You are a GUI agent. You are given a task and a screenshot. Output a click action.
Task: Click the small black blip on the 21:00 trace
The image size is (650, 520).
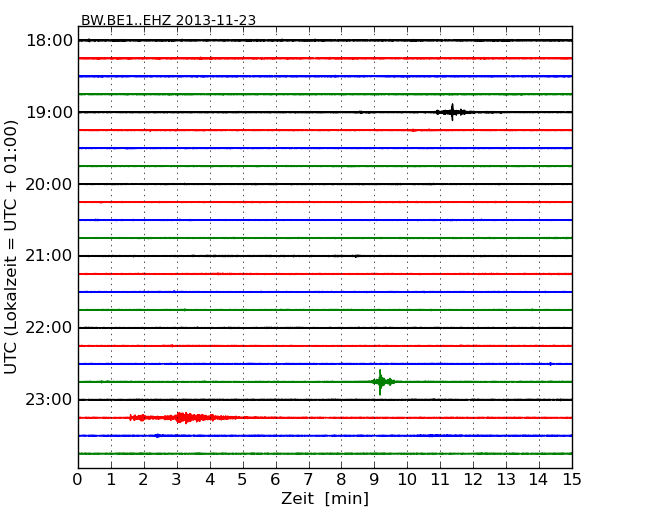pos(356,256)
